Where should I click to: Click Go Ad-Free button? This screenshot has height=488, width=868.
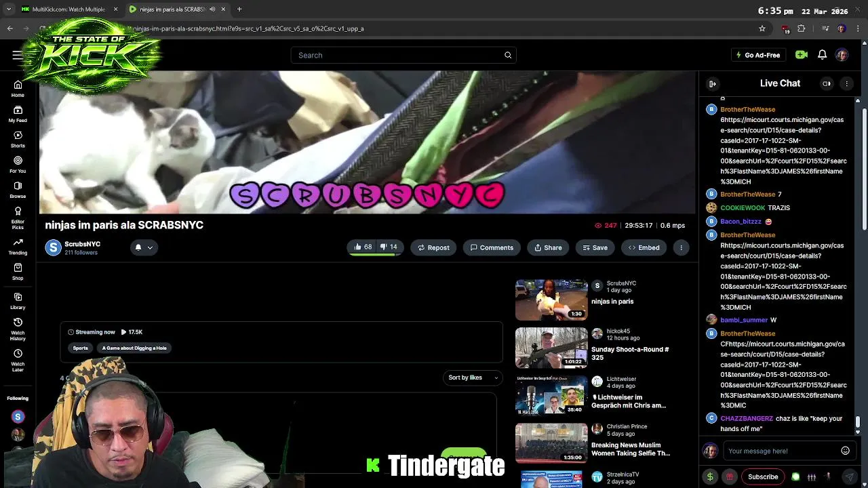[757, 55]
